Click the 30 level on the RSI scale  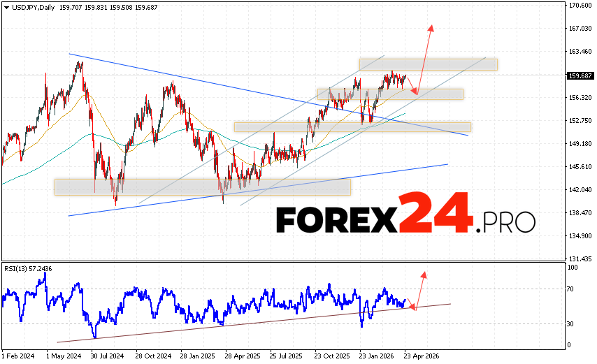571,323
